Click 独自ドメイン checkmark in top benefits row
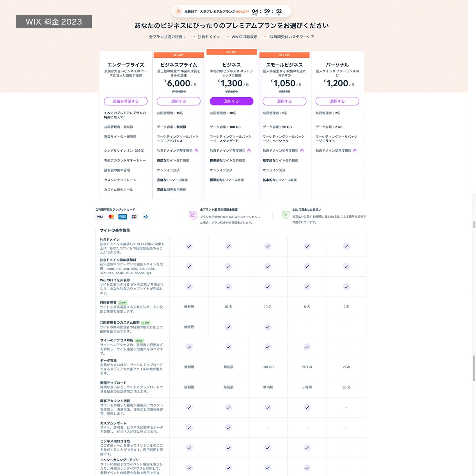476x476 pixels. pos(194,37)
